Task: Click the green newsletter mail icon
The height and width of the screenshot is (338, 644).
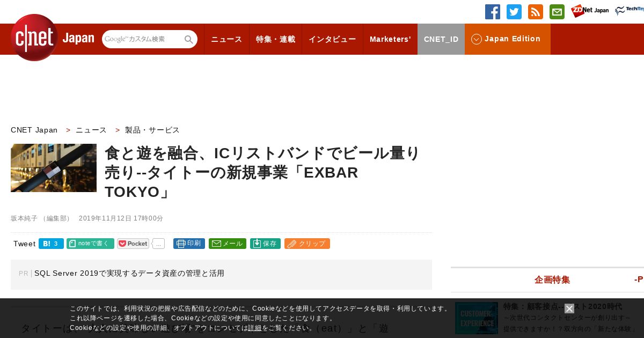Action: [557, 12]
